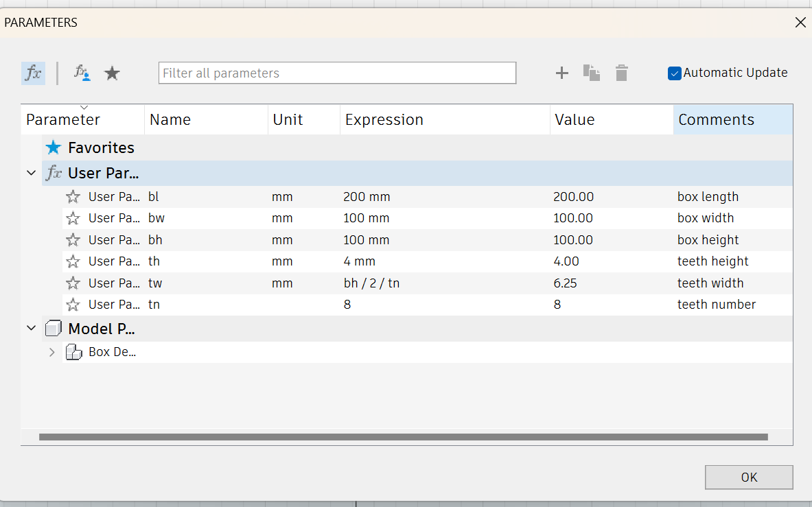Click the fx all-parameters filter icon
The width and height of the screenshot is (812, 507).
(x=33, y=73)
